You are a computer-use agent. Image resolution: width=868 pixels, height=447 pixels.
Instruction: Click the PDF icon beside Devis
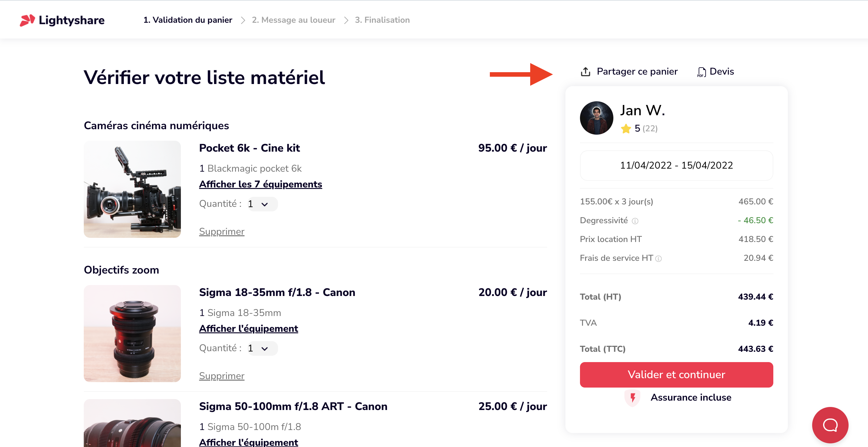[702, 72]
